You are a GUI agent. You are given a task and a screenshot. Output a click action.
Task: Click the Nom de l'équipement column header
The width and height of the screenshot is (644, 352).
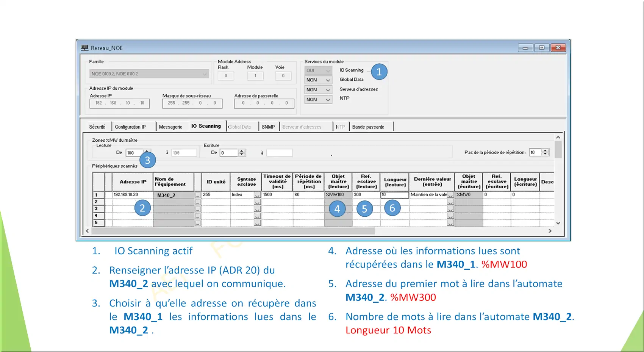(x=174, y=182)
